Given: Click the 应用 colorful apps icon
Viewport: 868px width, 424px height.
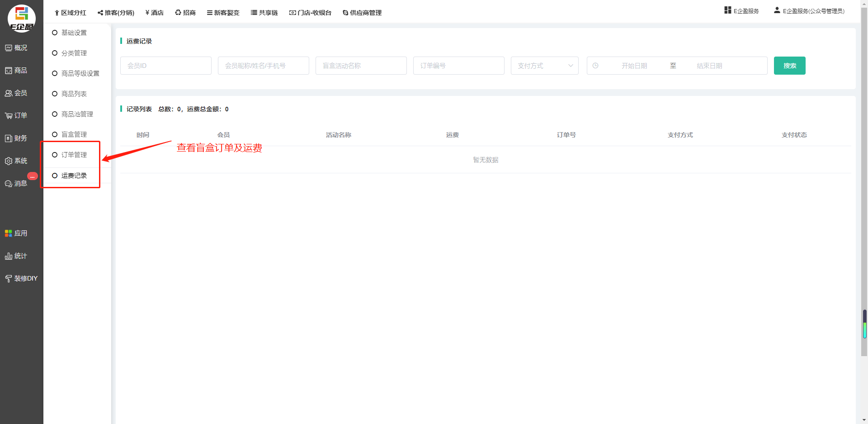Looking at the screenshot, I should [9, 233].
